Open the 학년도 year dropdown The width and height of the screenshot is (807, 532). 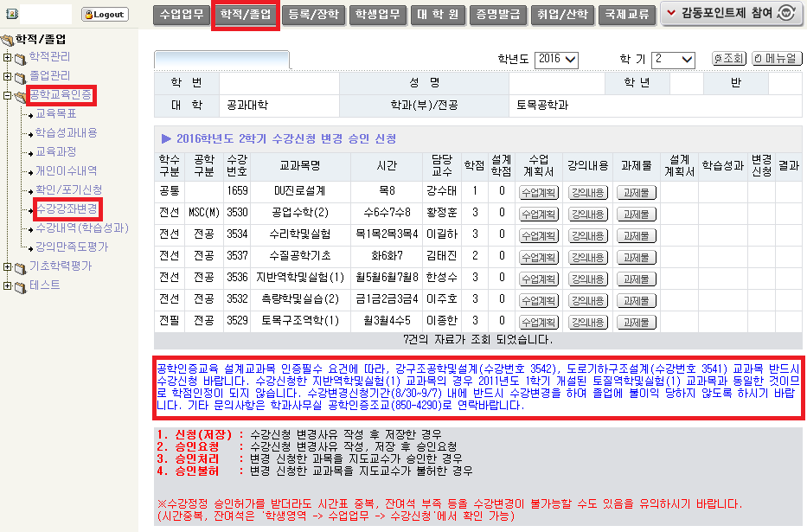(556, 59)
